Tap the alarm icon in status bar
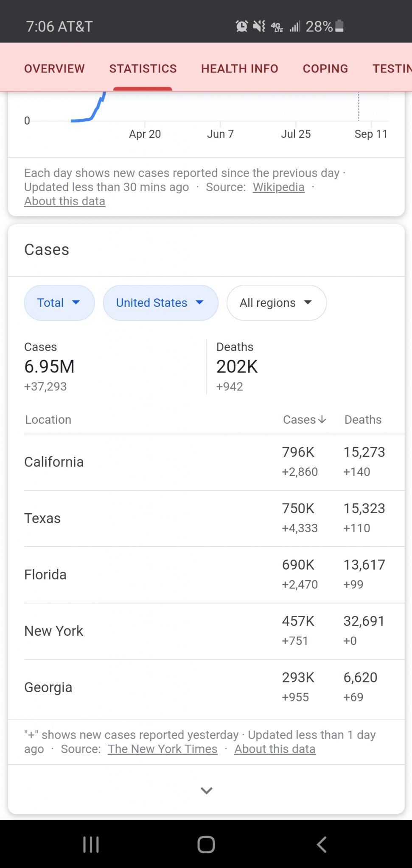 point(241,26)
